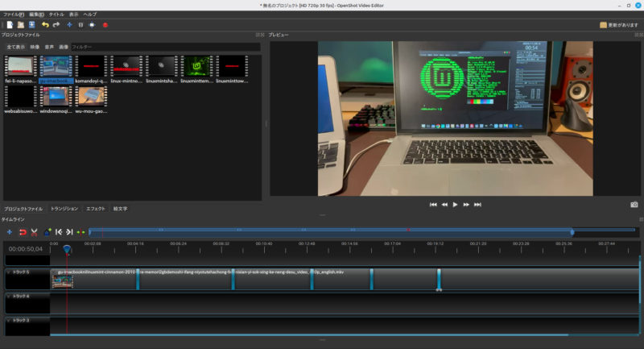Image resolution: width=644 pixels, height=349 pixels.
Task: Select the razor scissors tool in timeline toolbar
Action: click(35, 232)
